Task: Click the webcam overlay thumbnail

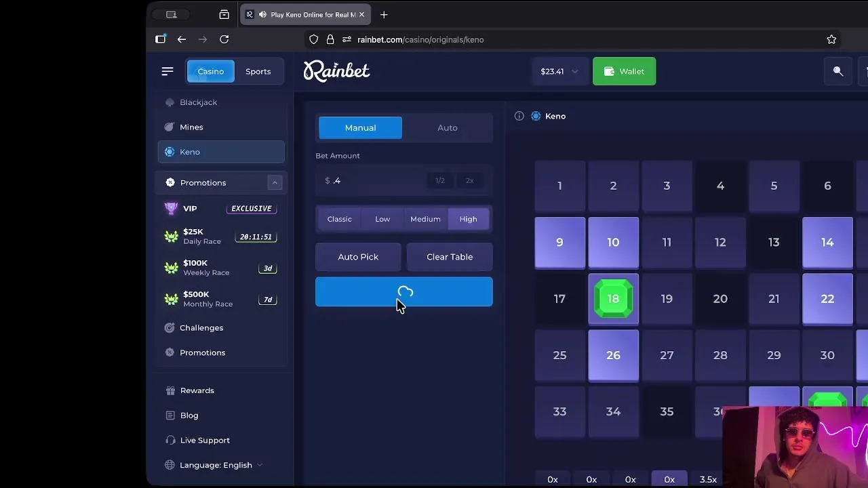Action: click(x=795, y=447)
